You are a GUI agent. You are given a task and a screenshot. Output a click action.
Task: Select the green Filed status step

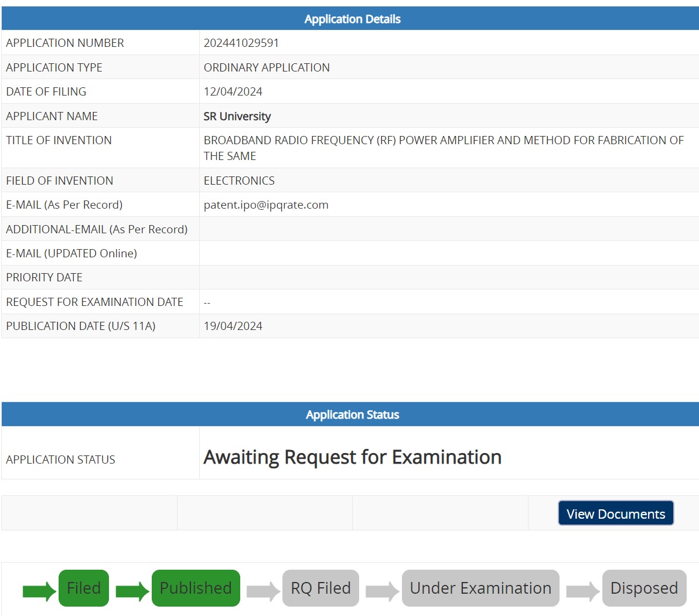(84, 588)
